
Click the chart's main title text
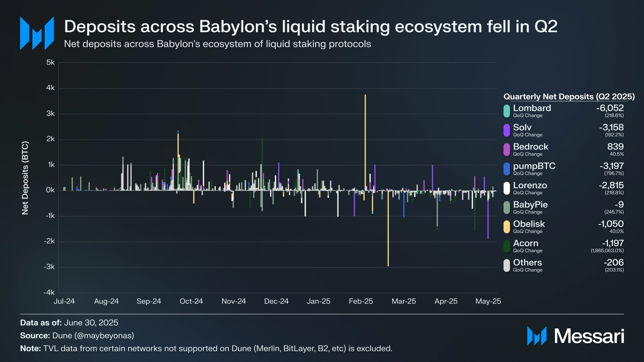311,26
